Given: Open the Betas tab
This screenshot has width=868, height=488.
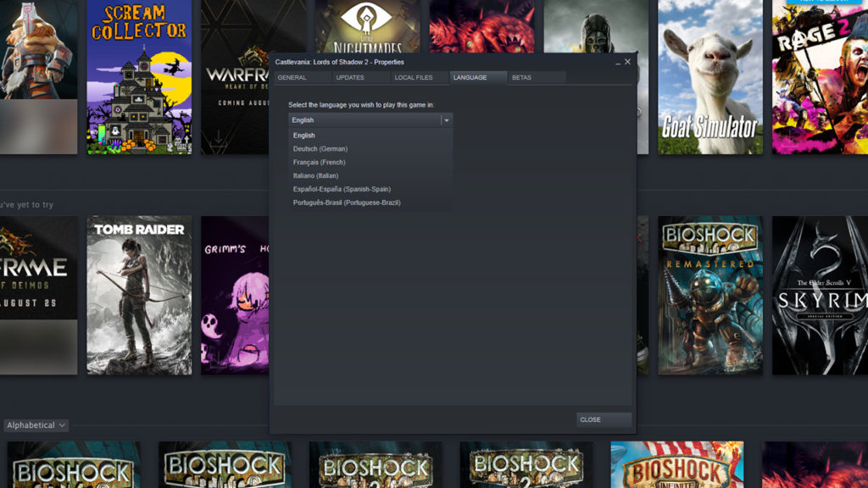Looking at the screenshot, I should tap(522, 78).
